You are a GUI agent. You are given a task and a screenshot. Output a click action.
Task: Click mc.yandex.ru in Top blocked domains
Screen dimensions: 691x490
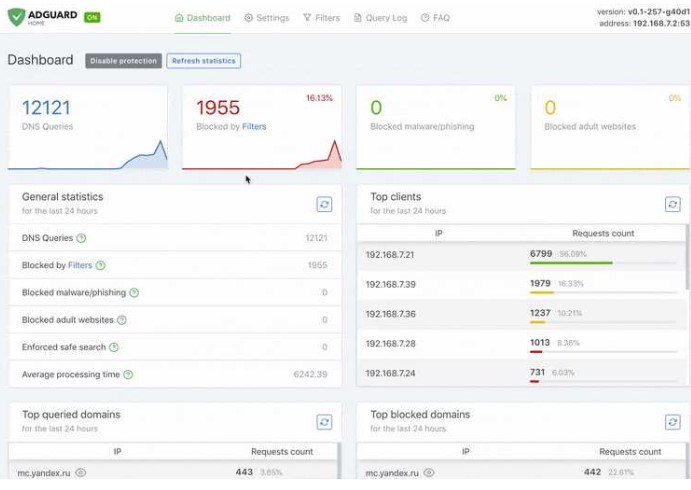pyautogui.click(x=392, y=473)
